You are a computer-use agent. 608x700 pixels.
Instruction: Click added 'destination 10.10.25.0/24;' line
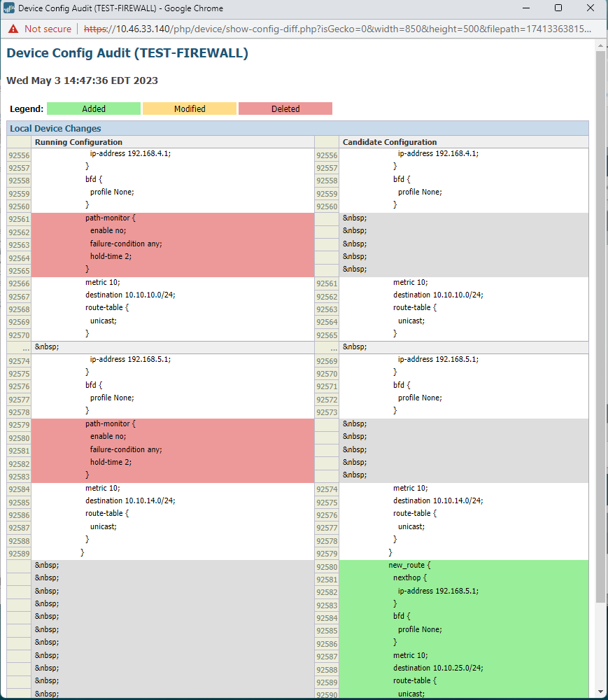[x=438, y=668]
